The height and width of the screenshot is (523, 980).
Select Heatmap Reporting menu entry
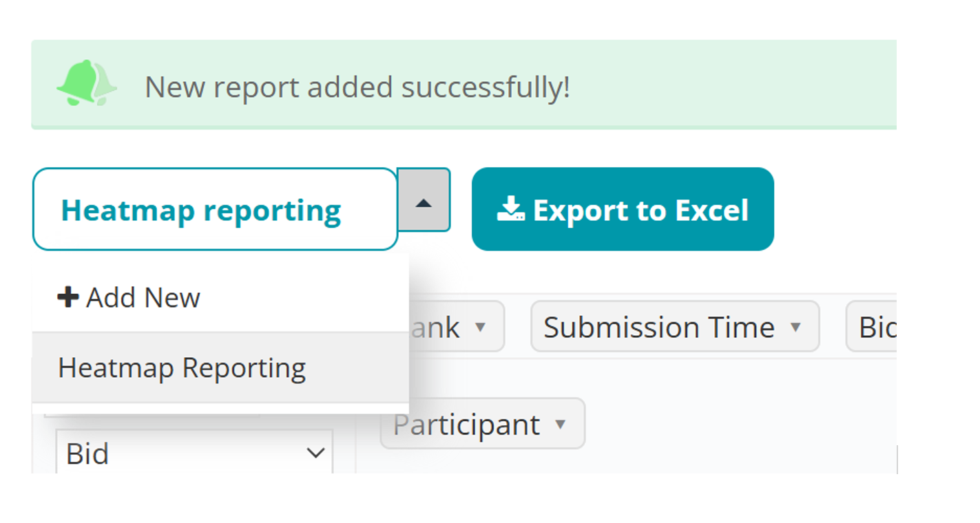[x=182, y=368]
